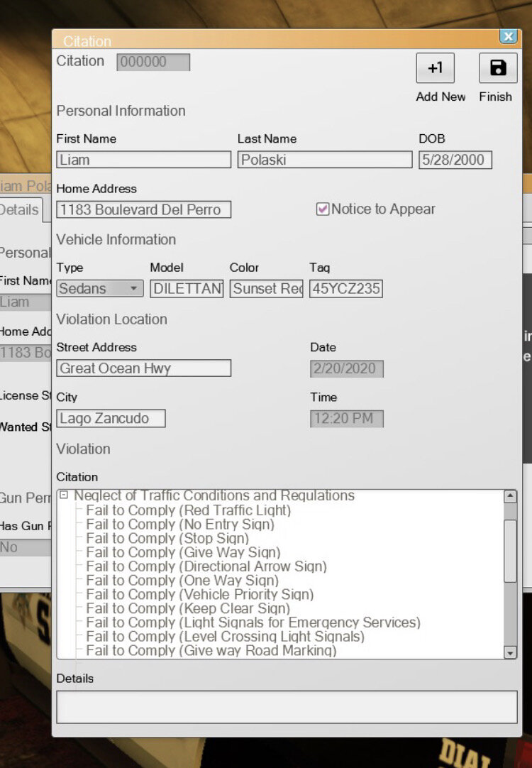Click the empty Details text box
Image resolution: width=532 pixels, height=768 pixels.
[287, 707]
